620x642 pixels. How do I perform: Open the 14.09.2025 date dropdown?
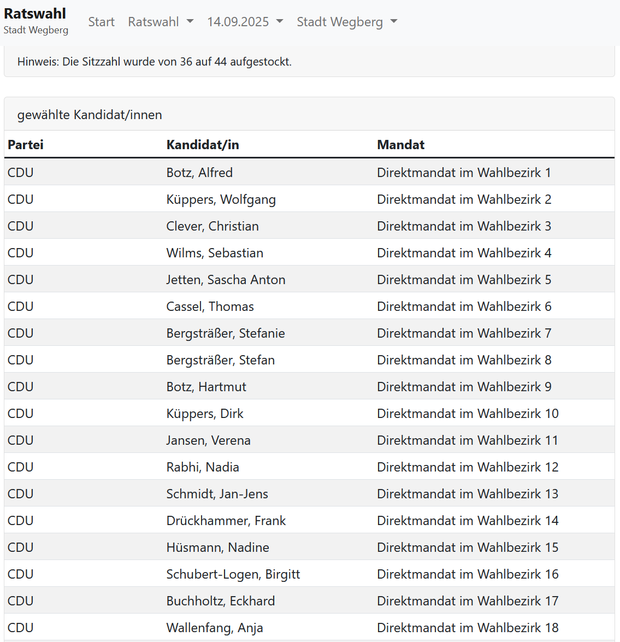point(245,22)
